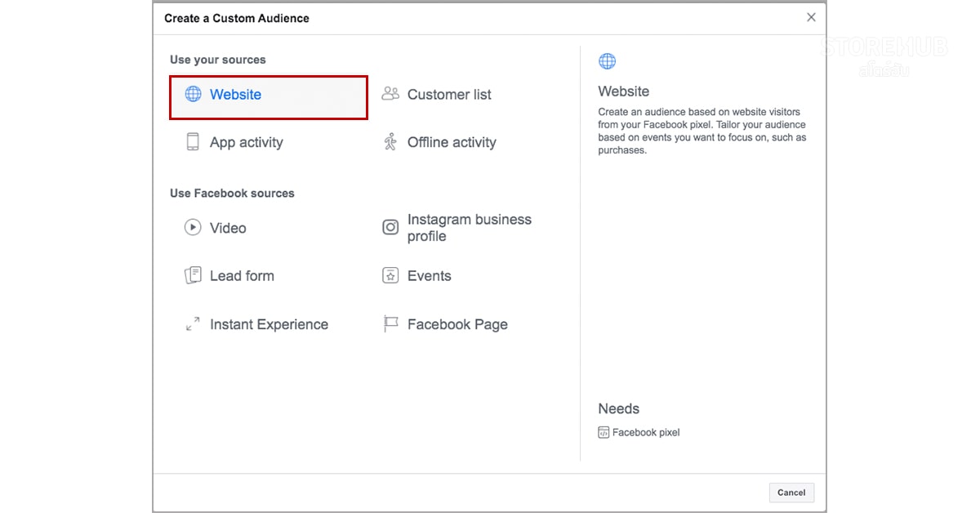Click the Offline activity walking-person icon
The width and height of the screenshot is (980, 513).
[390, 142]
